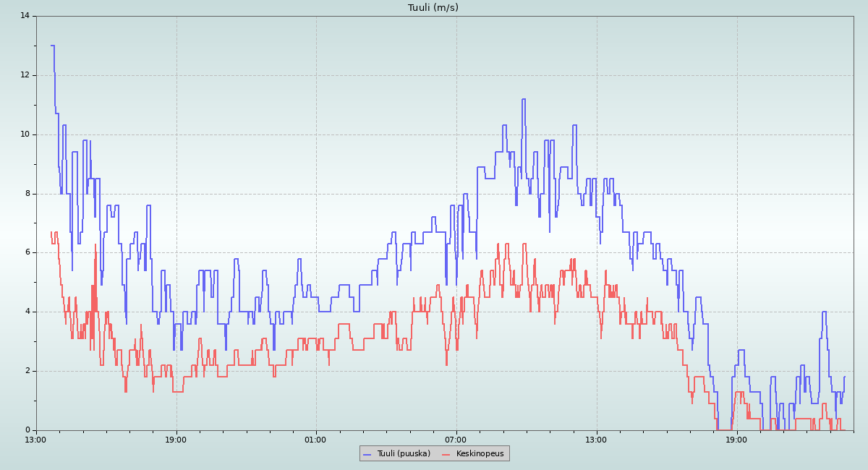Click the 8 value on the vertical axis
Image resolution: width=868 pixels, height=470 pixels.
tap(27, 194)
